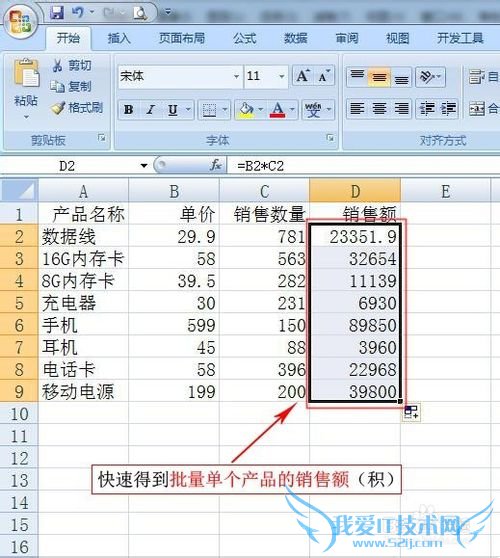This screenshot has width=500, height=558.
Task: Click the 销售数量 header cell
Action: [x=264, y=214]
